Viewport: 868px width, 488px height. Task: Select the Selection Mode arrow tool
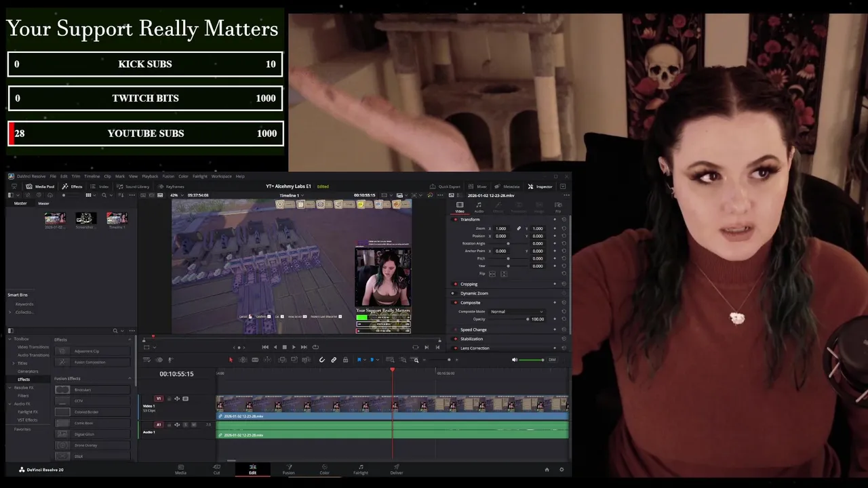231,360
